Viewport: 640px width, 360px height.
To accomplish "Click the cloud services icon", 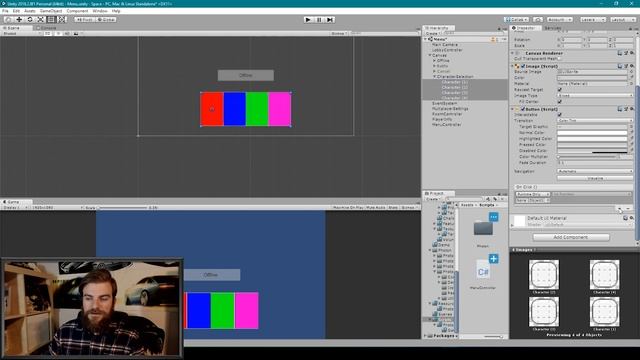I will 538,20.
